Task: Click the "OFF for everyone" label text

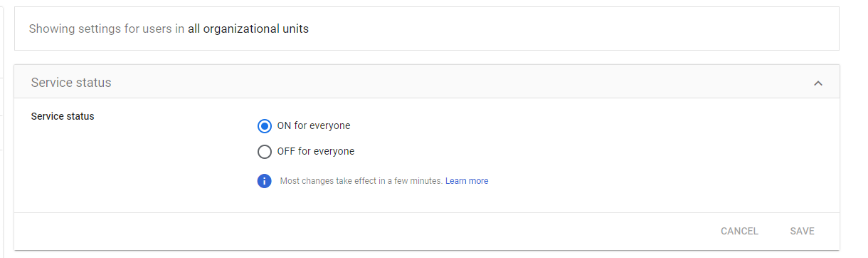Action: (315, 151)
